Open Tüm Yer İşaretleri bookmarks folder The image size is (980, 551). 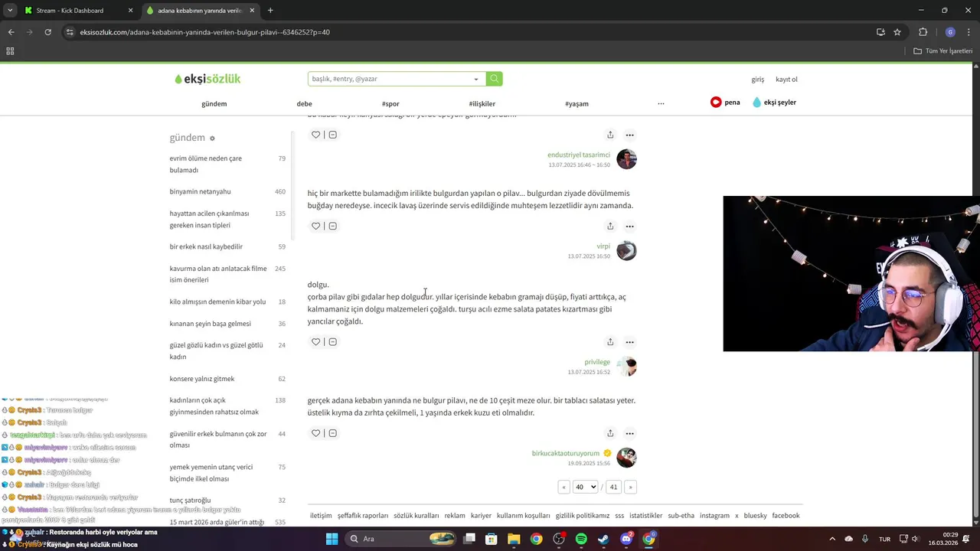pos(942,51)
